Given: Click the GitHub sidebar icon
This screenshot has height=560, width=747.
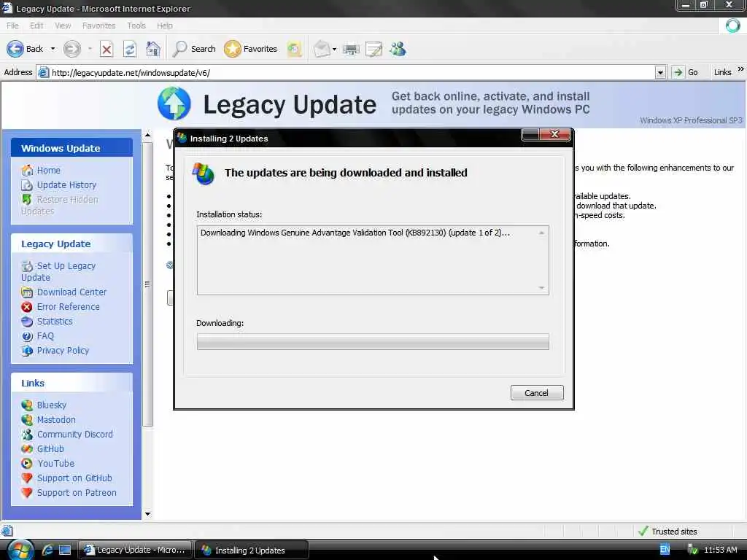Looking at the screenshot, I should point(27,448).
